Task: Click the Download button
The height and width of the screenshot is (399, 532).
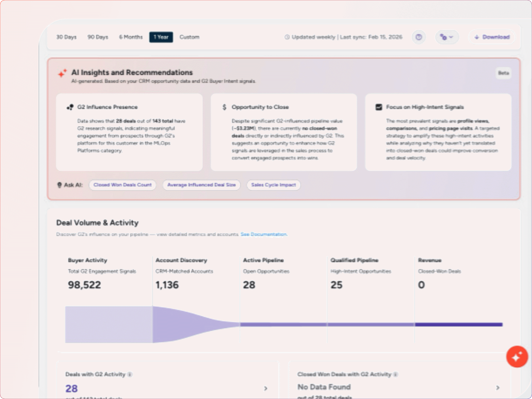Action: [491, 37]
